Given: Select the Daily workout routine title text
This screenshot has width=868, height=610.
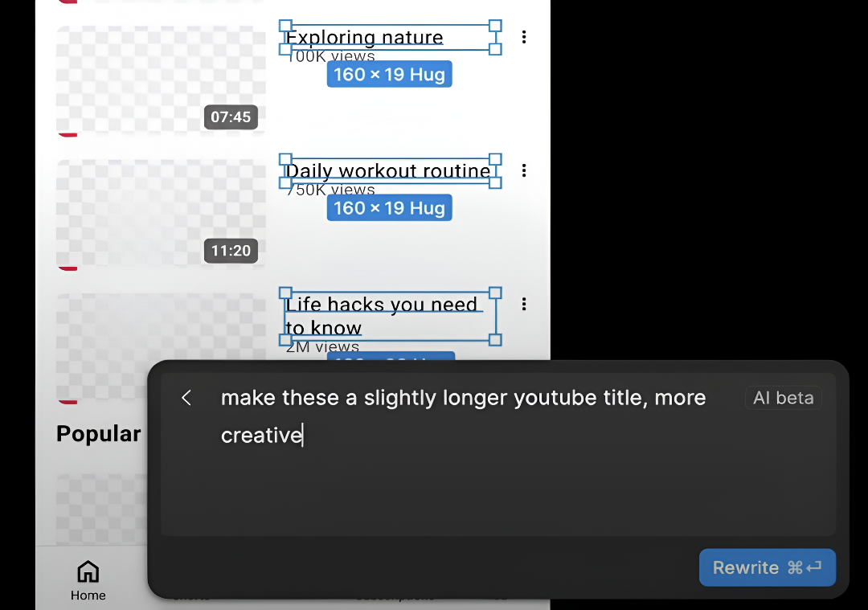Looking at the screenshot, I should (388, 170).
